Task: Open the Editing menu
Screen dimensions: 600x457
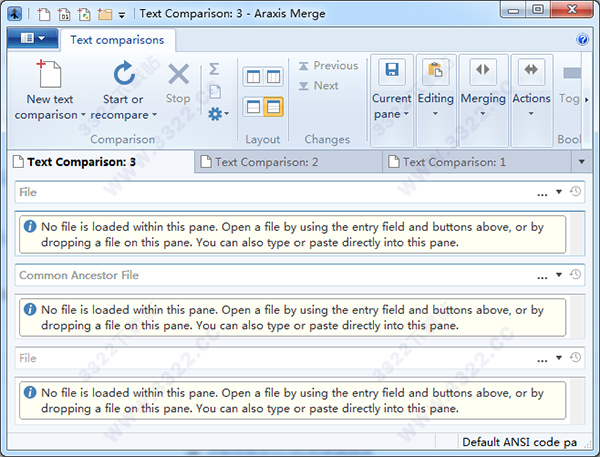Action: click(x=436, y=101)
